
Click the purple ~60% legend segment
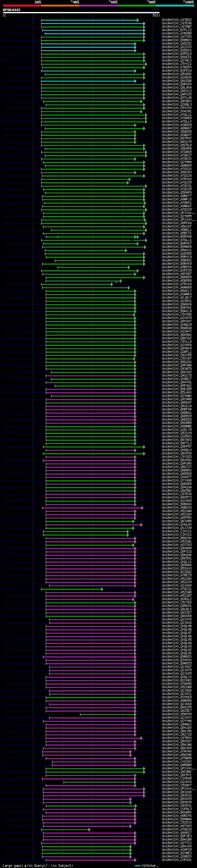[x=99, y=6]
